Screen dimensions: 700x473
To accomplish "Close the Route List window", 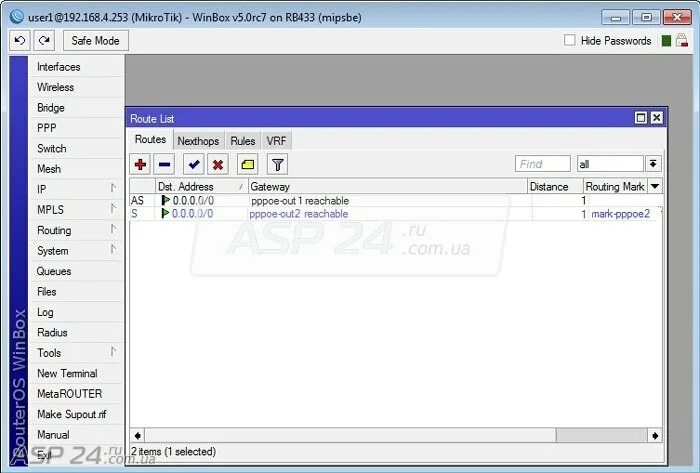I will coord(656,117).
